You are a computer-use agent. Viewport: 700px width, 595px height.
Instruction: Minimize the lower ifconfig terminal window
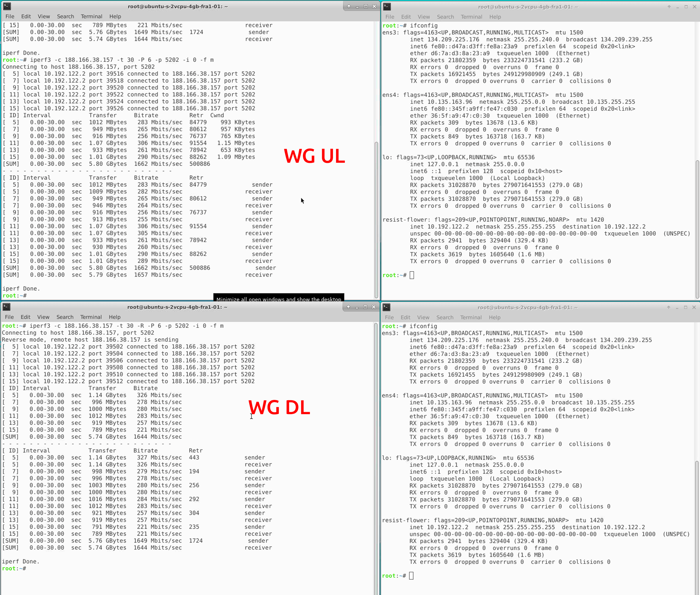point(677,307)
